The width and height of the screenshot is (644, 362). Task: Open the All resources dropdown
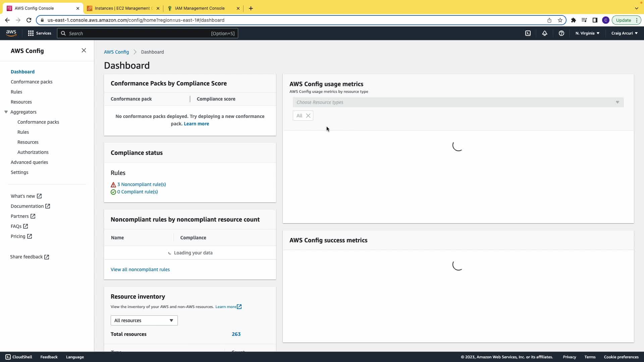pos(144,320)
